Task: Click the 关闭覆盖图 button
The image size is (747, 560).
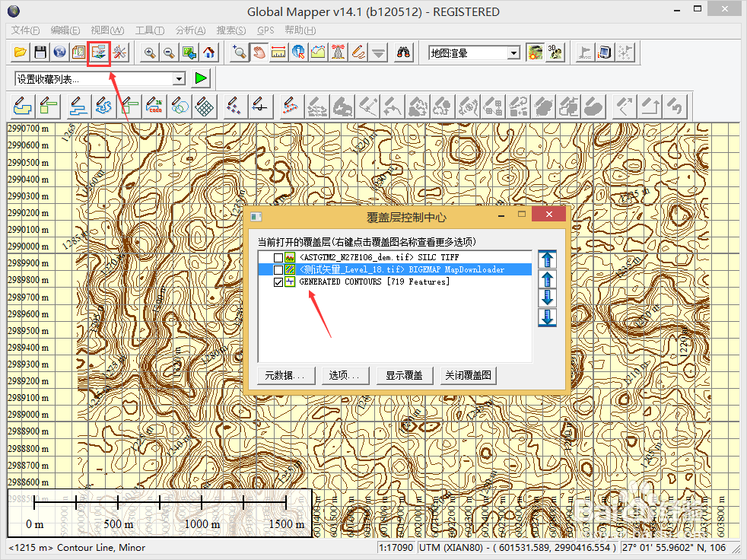Action: 469,376
